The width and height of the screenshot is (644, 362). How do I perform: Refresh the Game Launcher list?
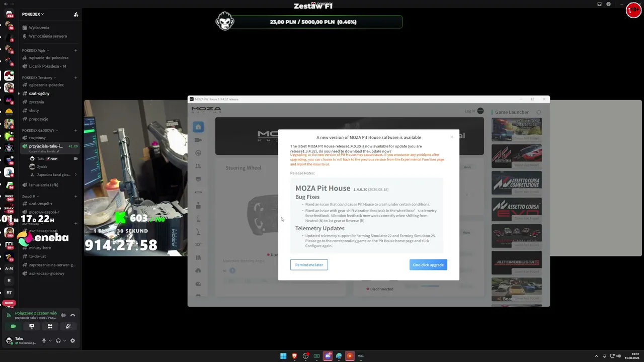(x=539, y=112)
